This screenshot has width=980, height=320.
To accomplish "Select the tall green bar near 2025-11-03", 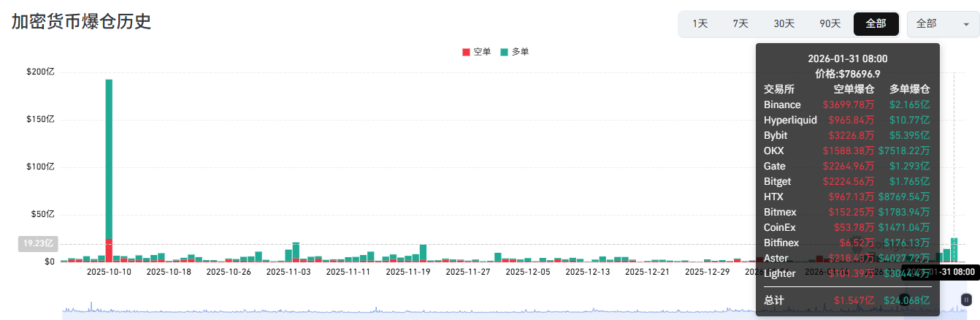I will (296, 249).
